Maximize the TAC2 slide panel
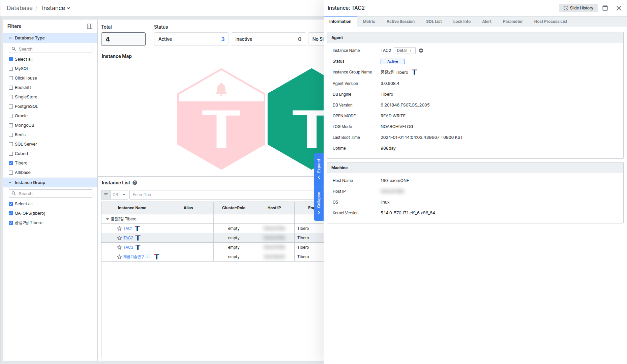Image resolution: width=627 pixels, height=364 pixels. pyautogui.click(x=605, y=8)
